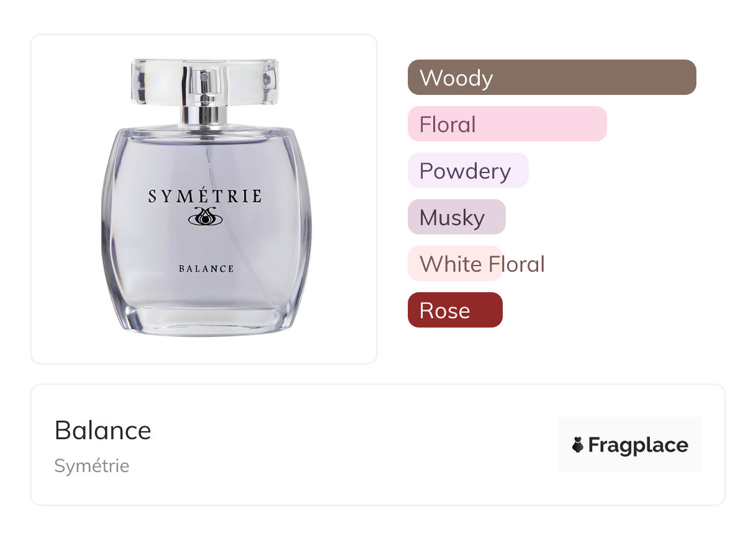
Task: Click the dark red Rose accord bar
Action: click(454, 310)
